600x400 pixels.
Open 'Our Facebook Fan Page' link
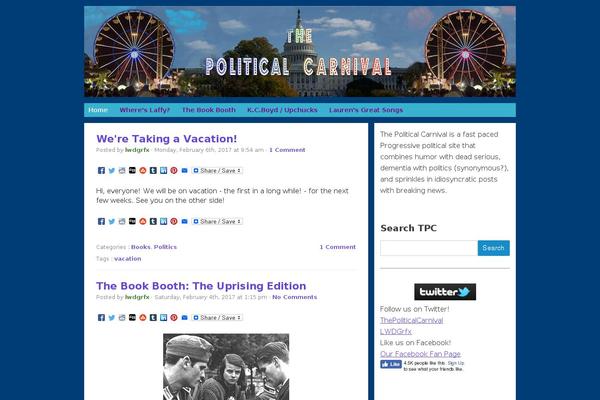pos(420,354)
